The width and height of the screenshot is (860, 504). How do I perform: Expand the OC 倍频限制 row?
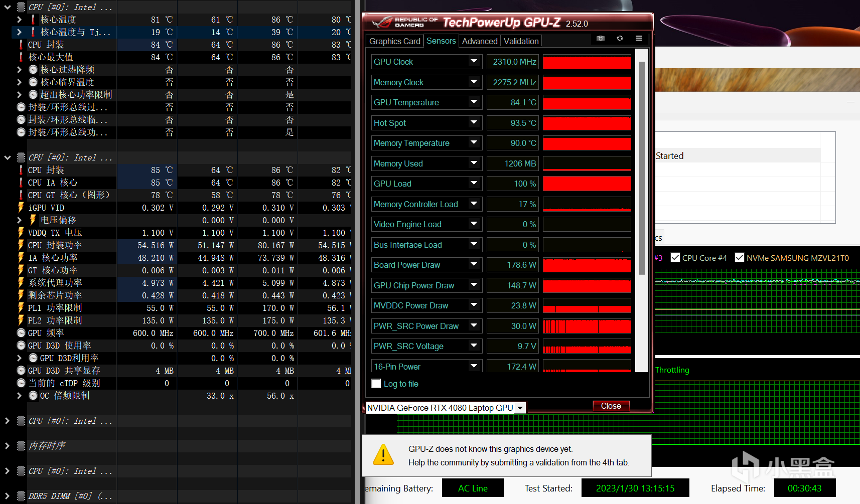(x=19, y=396)
